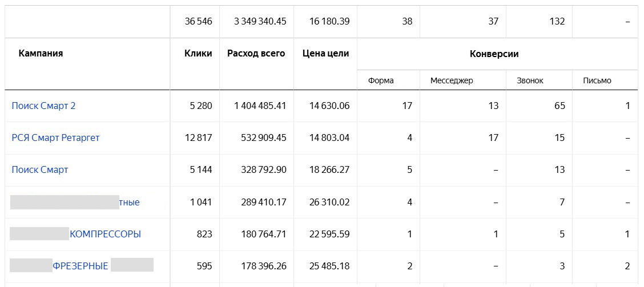Viewport: 644px width, 287px height.
Task: Sort by the Клики column header
Action: 198,54
